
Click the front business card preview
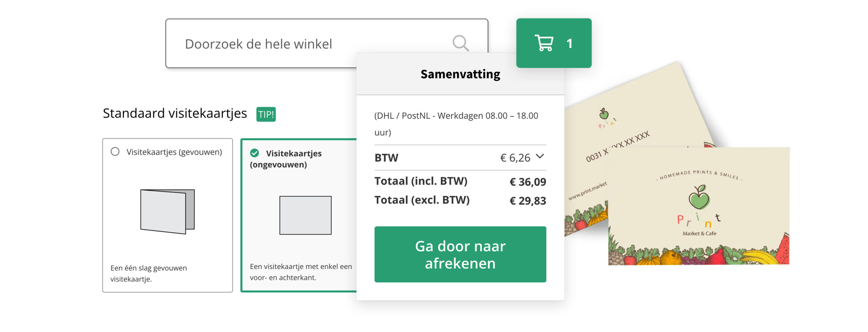(x=698, y=206)
